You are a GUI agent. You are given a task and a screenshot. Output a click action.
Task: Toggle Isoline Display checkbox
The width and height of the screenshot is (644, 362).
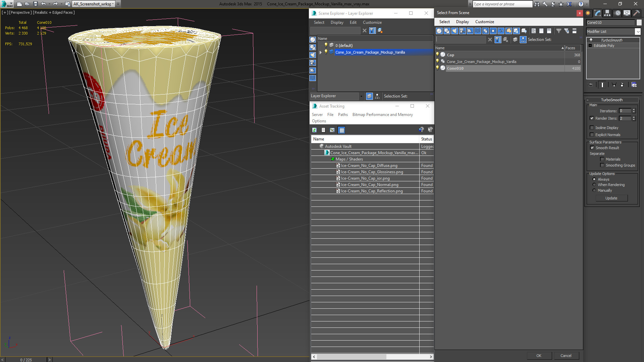592,127
